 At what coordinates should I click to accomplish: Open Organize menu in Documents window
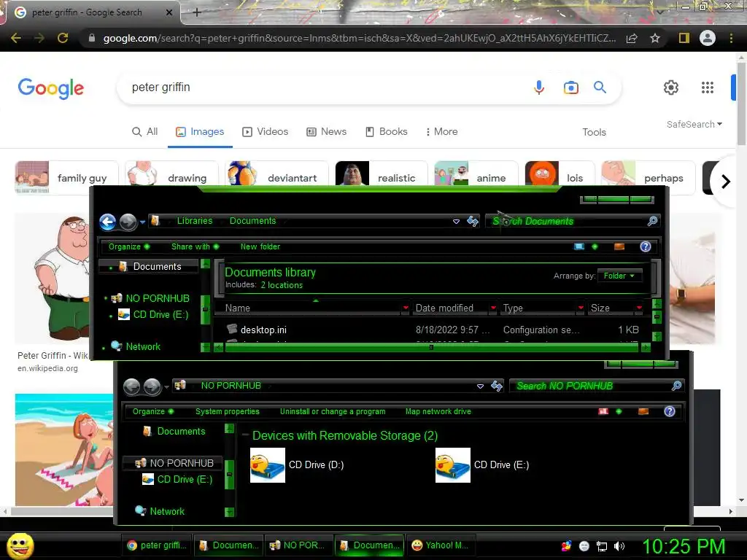(x=128, y=246)
